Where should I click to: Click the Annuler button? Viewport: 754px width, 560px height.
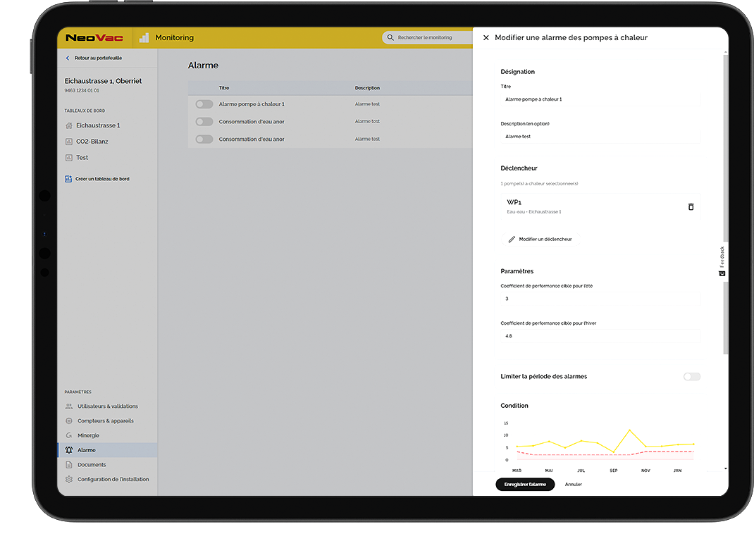click(x=573, y=485)
